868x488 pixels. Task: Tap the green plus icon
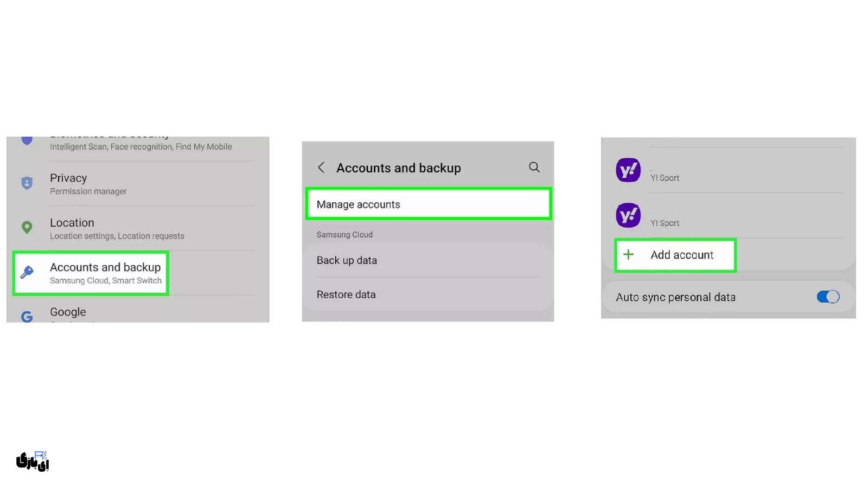coord(628,255)
